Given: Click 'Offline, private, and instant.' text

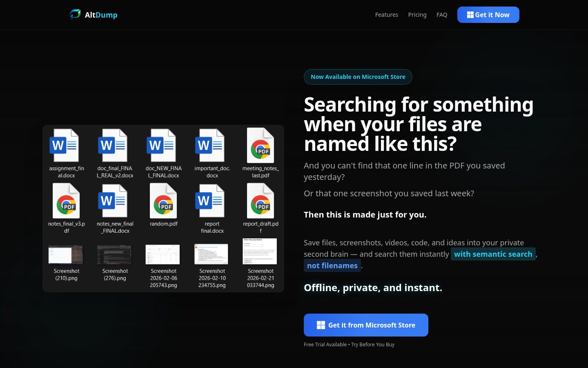Looking at the screenshot, I should (373, 288).
